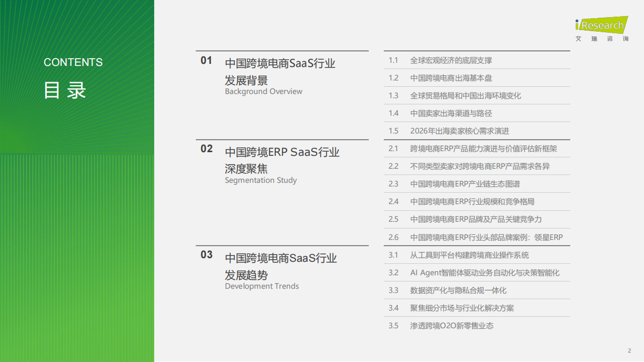Select entry 聚焦细分市场与行业化解决方案
Image resolution: width=644 pixels, height=362 pixels.
[462, 308]
